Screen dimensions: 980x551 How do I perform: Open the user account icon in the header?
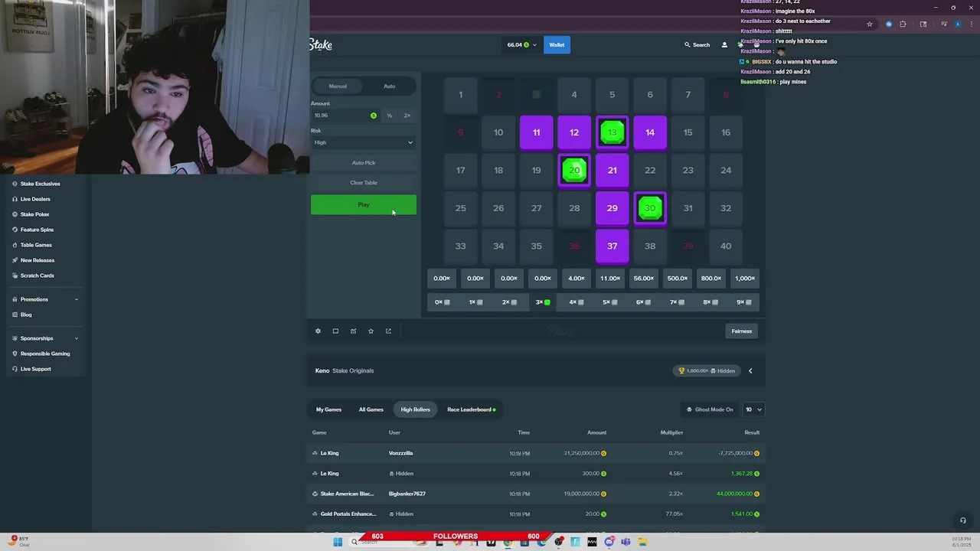click(724, 45)
